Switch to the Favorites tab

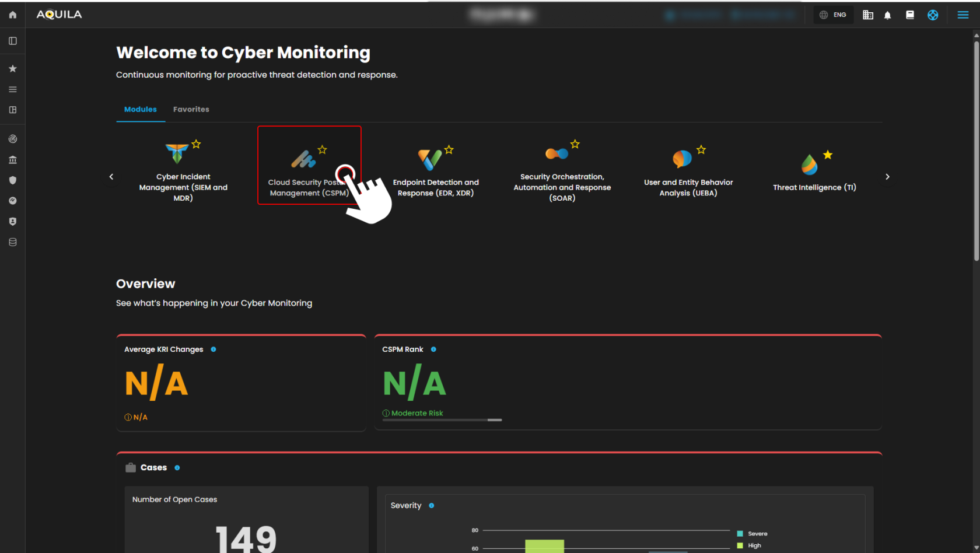point(191,109)
